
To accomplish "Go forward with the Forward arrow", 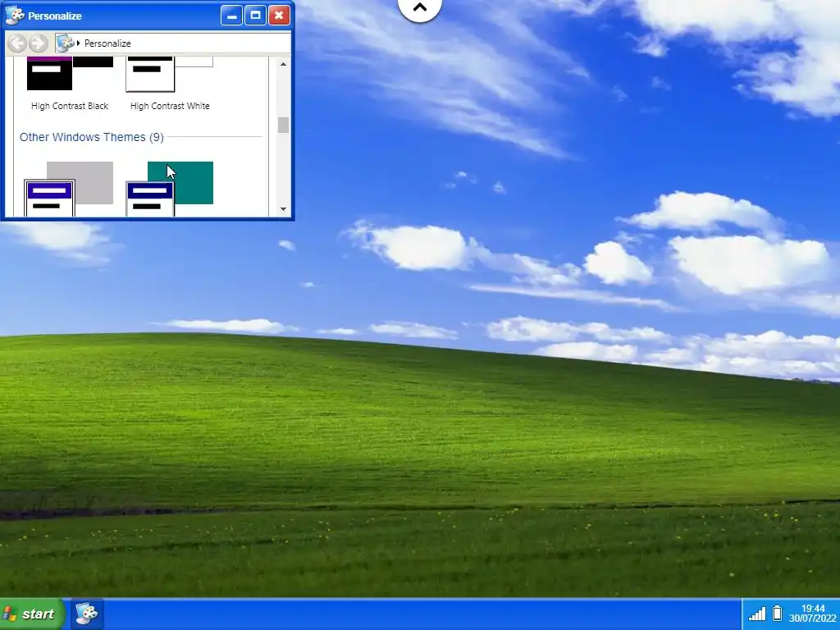I will [38, 43].
